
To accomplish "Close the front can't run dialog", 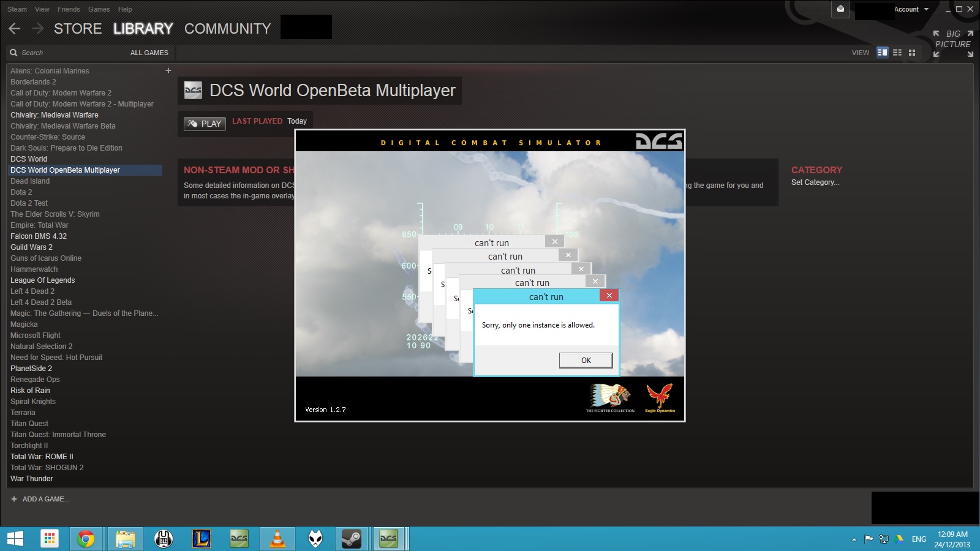I will 609,295.
